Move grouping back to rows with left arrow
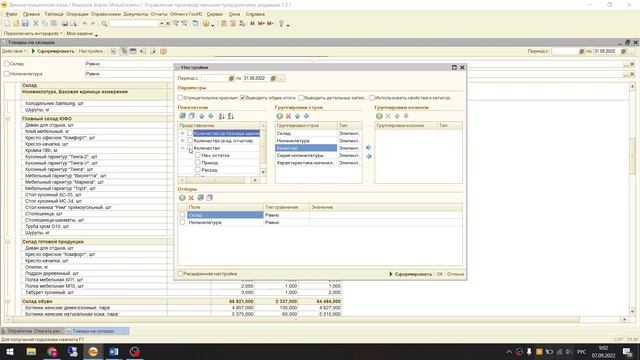 coord(369,156)
